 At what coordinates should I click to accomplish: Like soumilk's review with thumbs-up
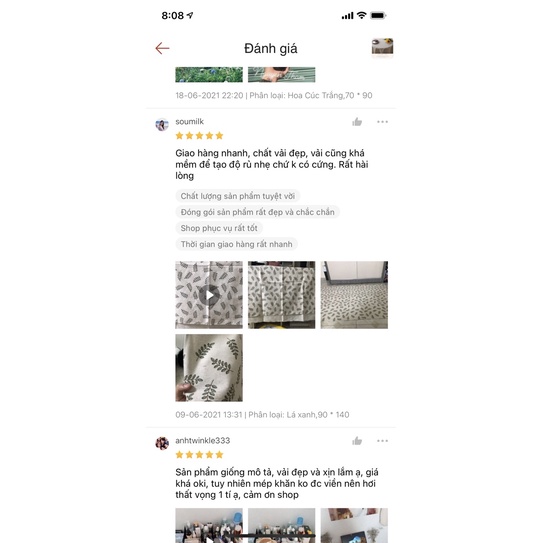coord(357,122)
